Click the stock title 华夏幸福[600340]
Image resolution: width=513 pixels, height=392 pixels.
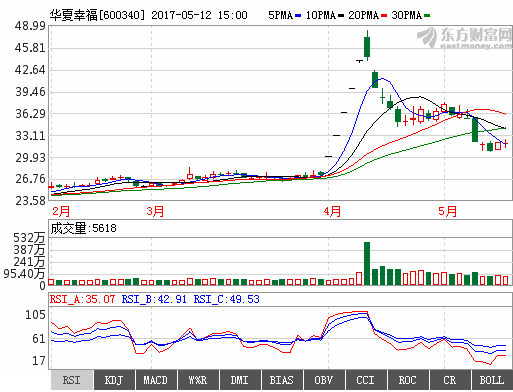[x=97, y=15]
